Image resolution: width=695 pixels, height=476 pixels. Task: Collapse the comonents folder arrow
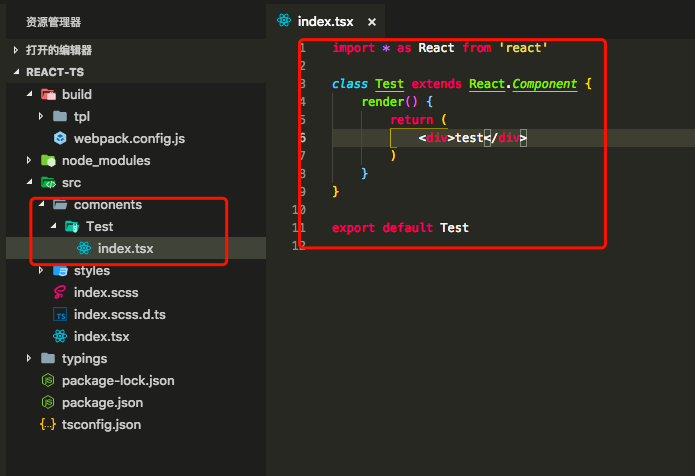(42, 204)
